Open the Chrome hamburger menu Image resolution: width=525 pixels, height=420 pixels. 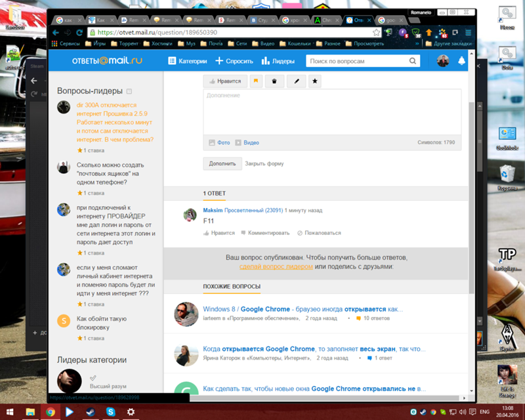[x=469, y=33]
